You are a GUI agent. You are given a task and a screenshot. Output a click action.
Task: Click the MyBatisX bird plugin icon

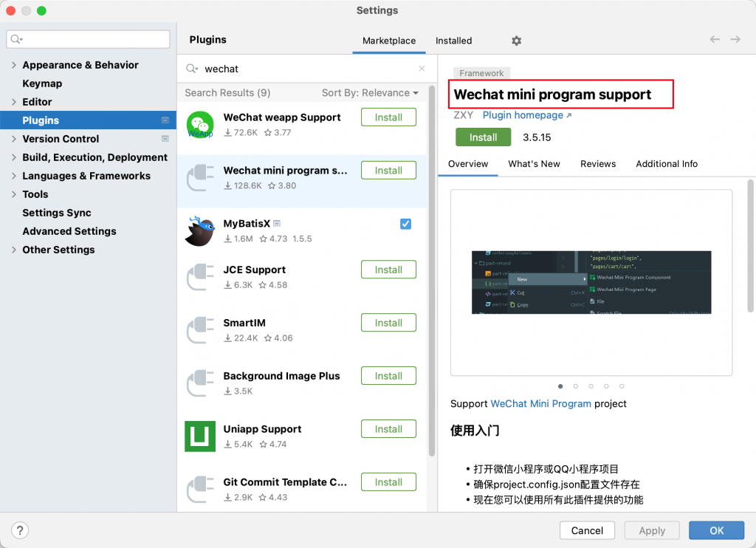point(200,230)
